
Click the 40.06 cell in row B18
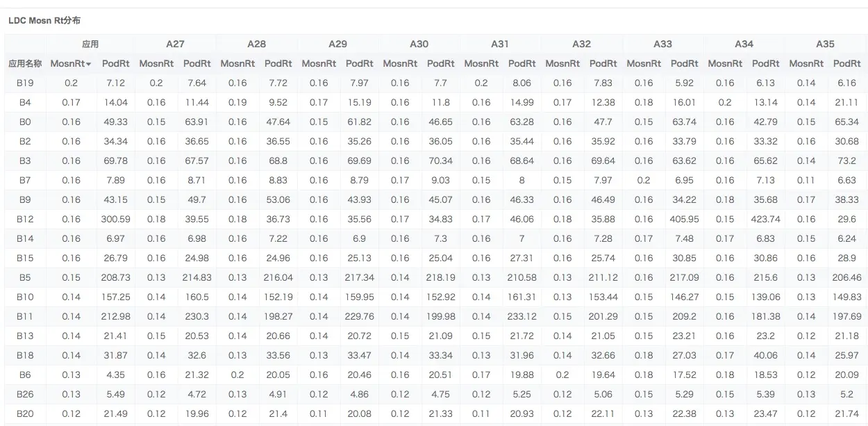[x=765, y=355]
